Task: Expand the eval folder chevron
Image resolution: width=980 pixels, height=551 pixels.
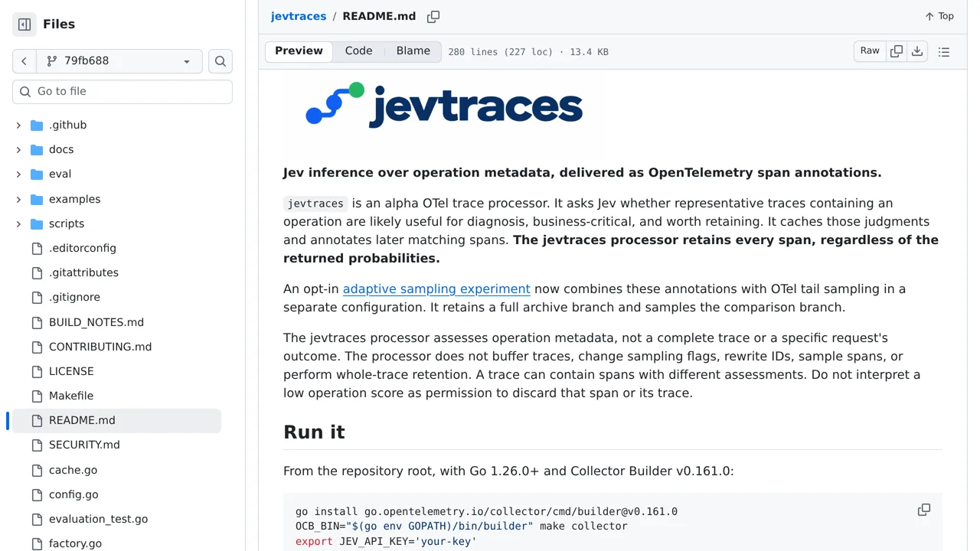Action: (18, 174)
